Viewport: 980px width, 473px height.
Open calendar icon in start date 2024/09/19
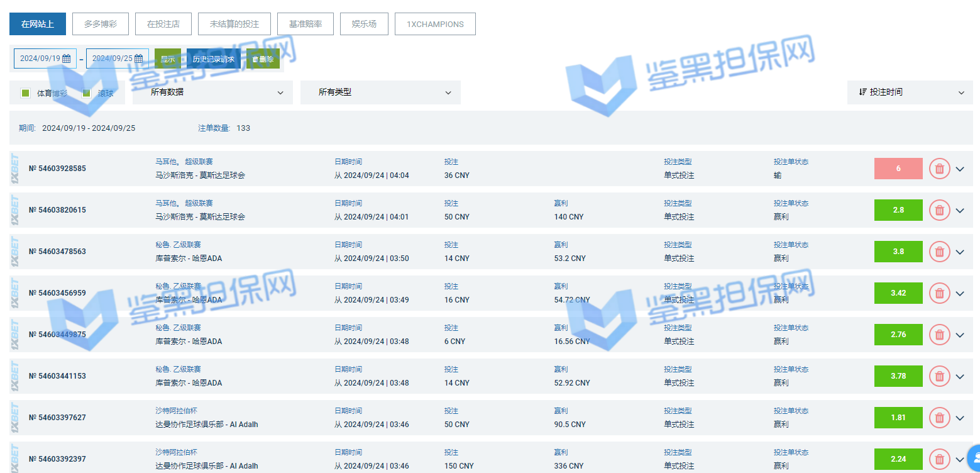pyautogui.click(x=67, y=58)
